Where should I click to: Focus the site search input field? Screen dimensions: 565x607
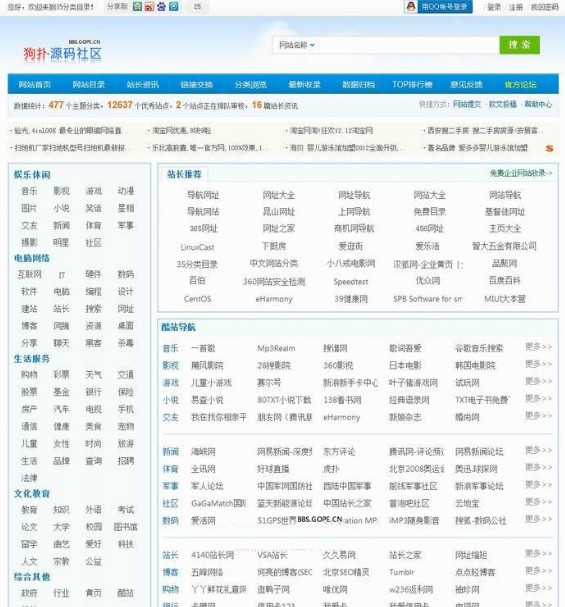(407, 45)
